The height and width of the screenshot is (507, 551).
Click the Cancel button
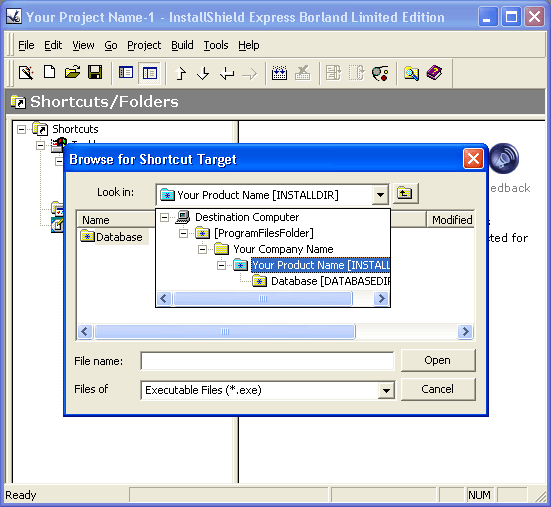[x=438, y=389]
